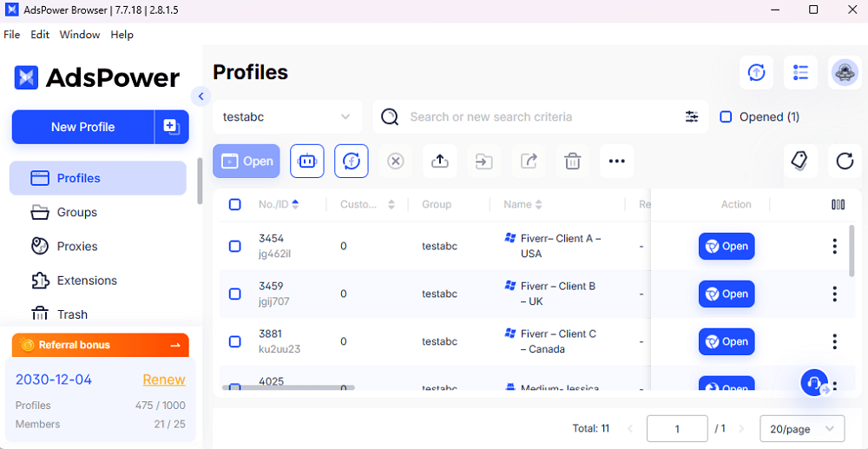Image resolution: width=868 pixels, height=449 pixels.
Task: Click the tag icon button
Action: [800, 162]
